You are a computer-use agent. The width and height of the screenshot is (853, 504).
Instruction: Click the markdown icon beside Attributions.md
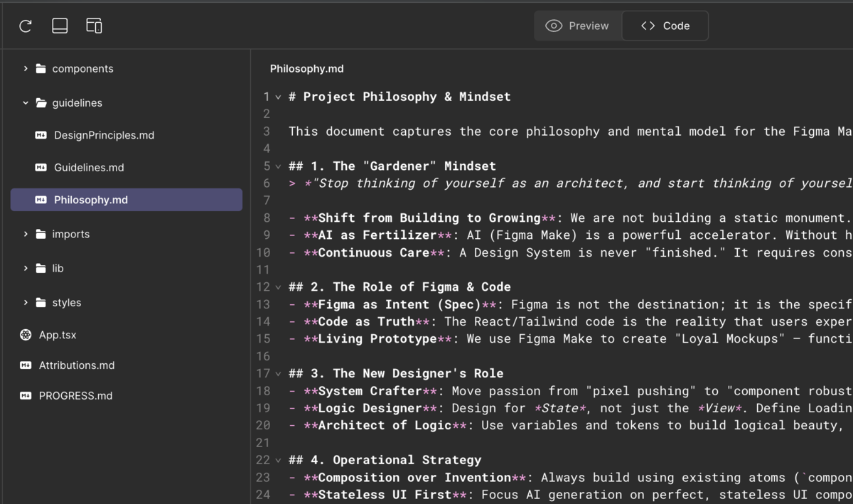point(26,365)
